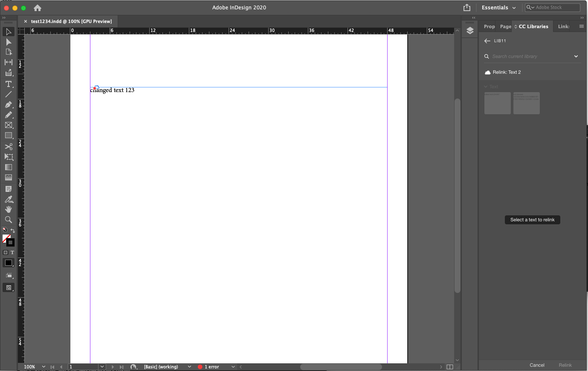Pick the Rectangle Frame tool

point(9,125)
